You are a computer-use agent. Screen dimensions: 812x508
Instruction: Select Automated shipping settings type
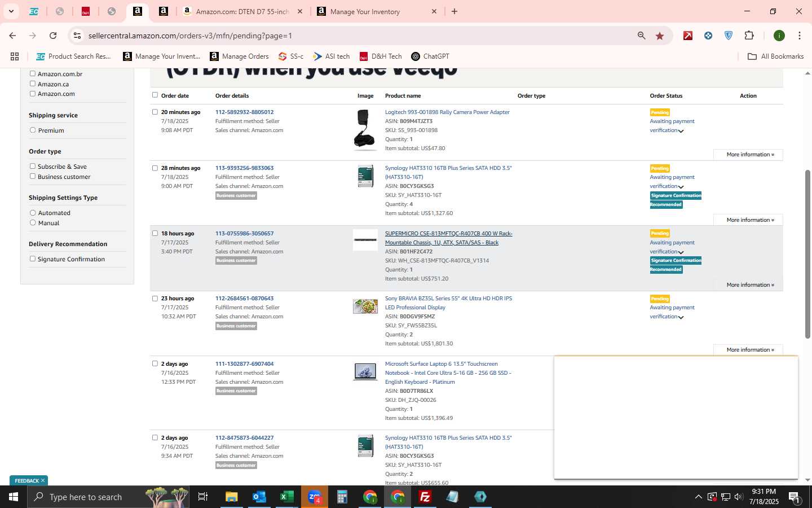33,213
